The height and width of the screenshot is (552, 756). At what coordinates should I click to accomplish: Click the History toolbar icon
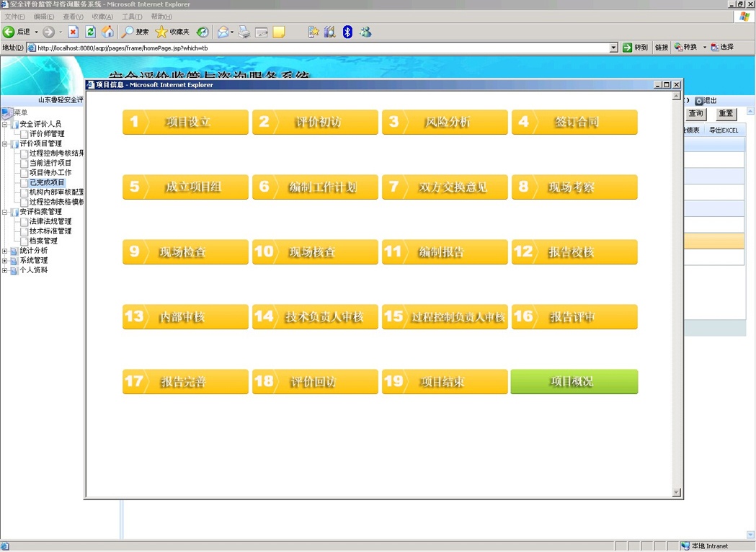[203, 32]
